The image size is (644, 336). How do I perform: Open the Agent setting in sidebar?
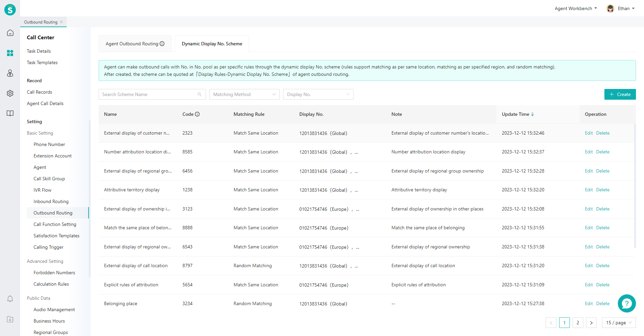pos(40,167)
